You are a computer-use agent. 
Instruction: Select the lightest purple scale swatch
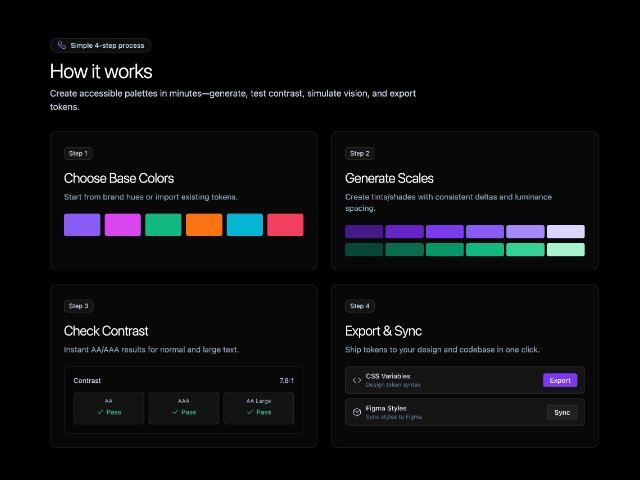coord(565,232)
